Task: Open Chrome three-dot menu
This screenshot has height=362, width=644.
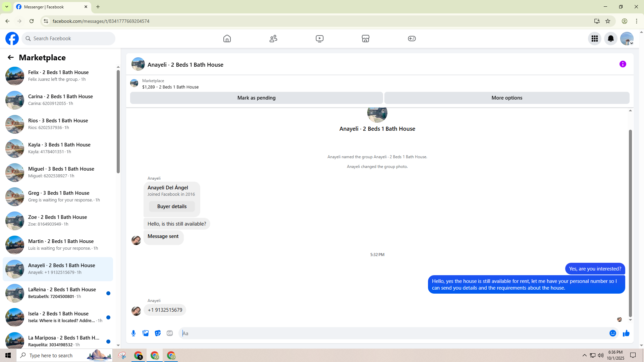Action: click(637, 21)
